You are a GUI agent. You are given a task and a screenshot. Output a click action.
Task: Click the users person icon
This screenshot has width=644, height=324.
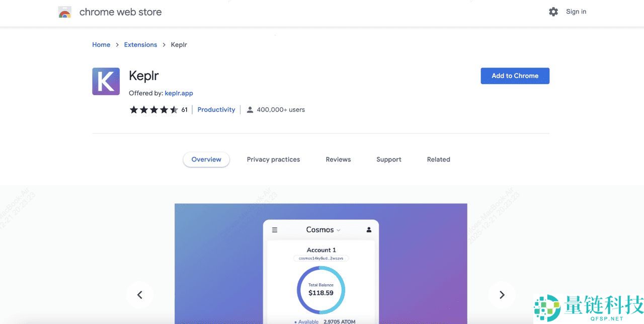point(250,110)
